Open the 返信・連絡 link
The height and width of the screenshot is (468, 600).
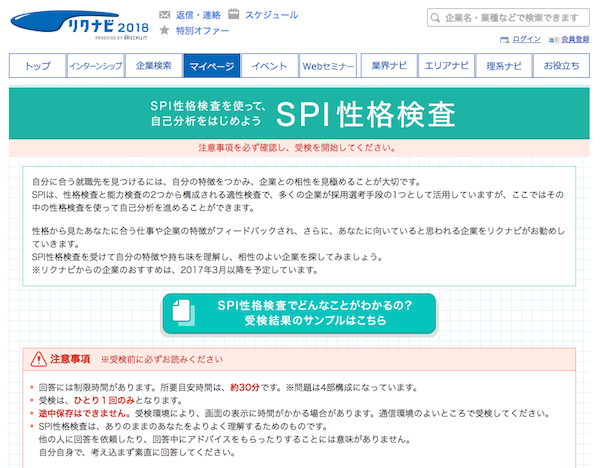tap(198, 15)
